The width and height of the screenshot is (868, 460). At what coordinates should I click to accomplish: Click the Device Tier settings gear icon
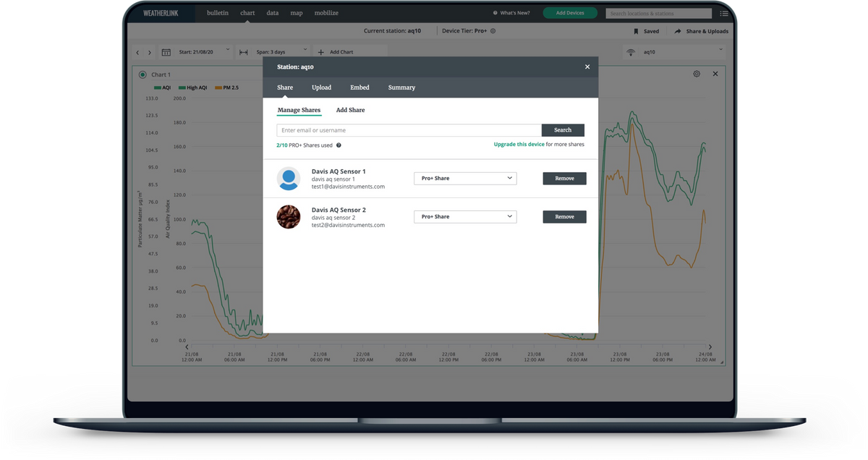click(x=493, y=31)
